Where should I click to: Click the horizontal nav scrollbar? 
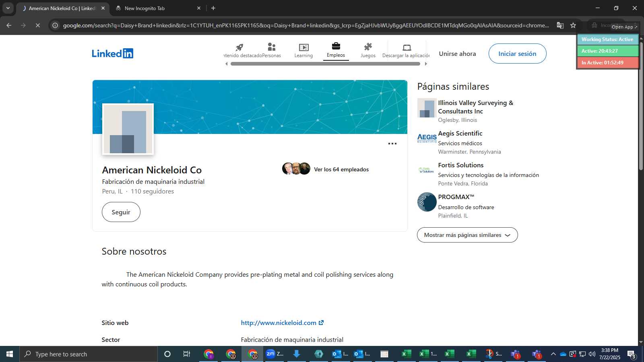[x=326, y=64]
